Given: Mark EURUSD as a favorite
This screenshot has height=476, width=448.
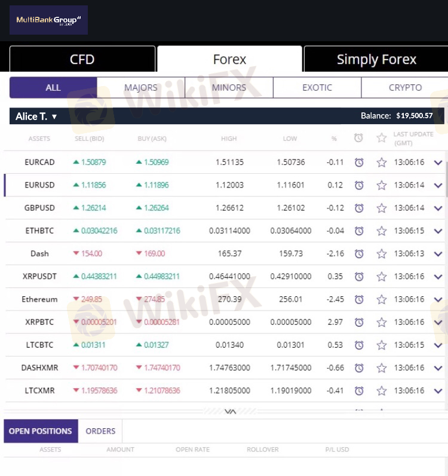Looking at the screenshot, I should [382, 185].
